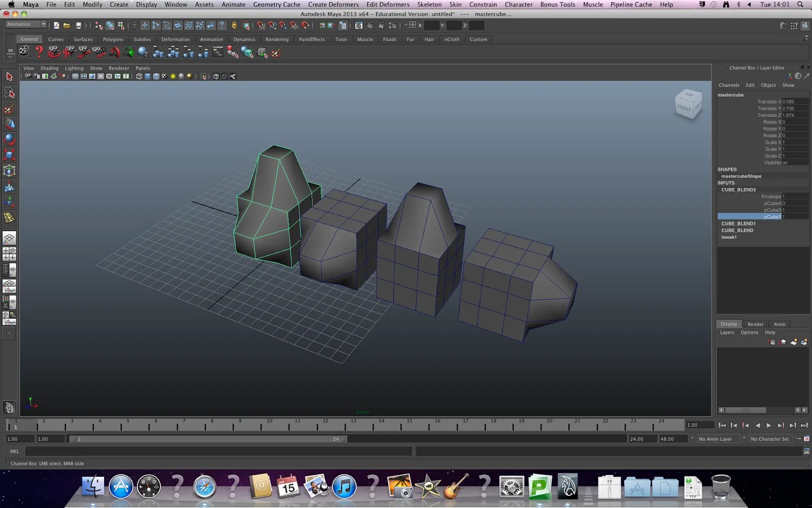Image resolution: width=812 pixels, height=508 pixels.
Task: Click the Script Editor icon by command line
Action: click(806, 451)
